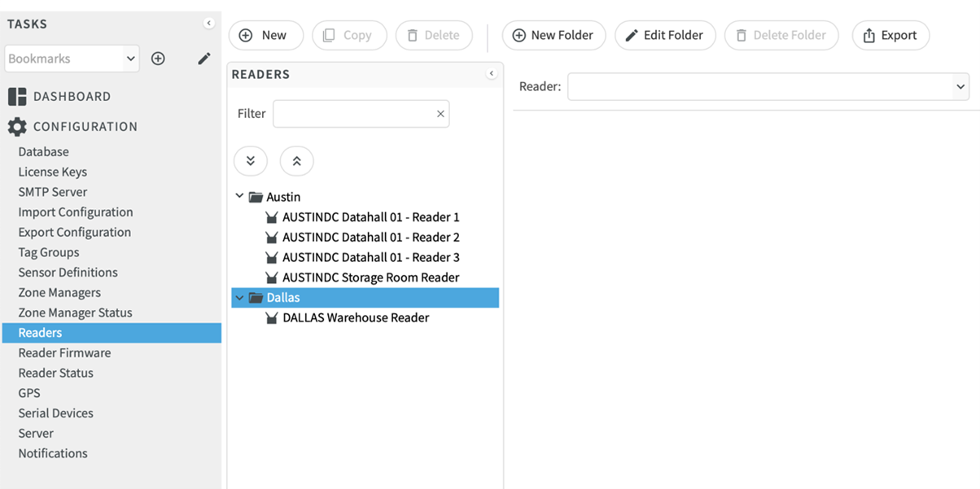This screenshot has width=980, height=489.
Task: Open Reader Firmware in configuration menu
Action: coord(64,353)
